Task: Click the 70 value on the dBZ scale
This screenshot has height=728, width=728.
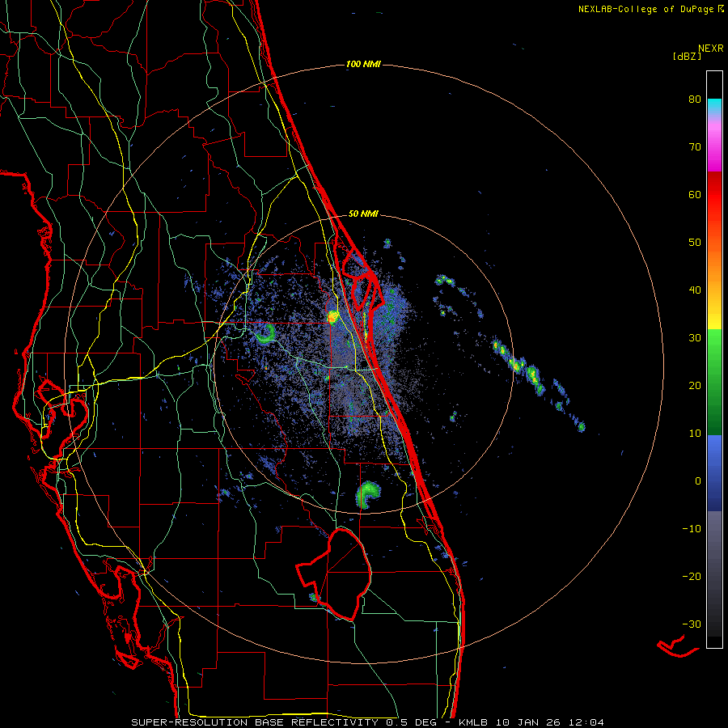Action: [695, 147]
